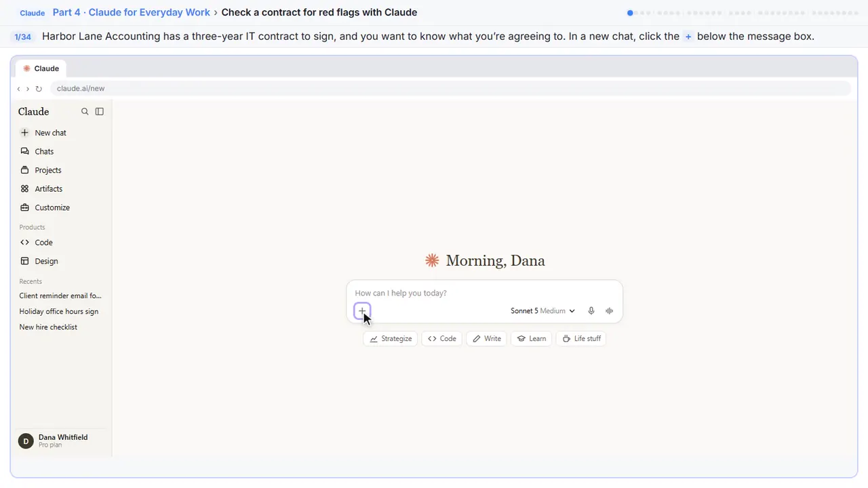Open recent chat 'New hire checklist'
The width and height of the screenshot is (868, 488).
[x=48, y=327]
